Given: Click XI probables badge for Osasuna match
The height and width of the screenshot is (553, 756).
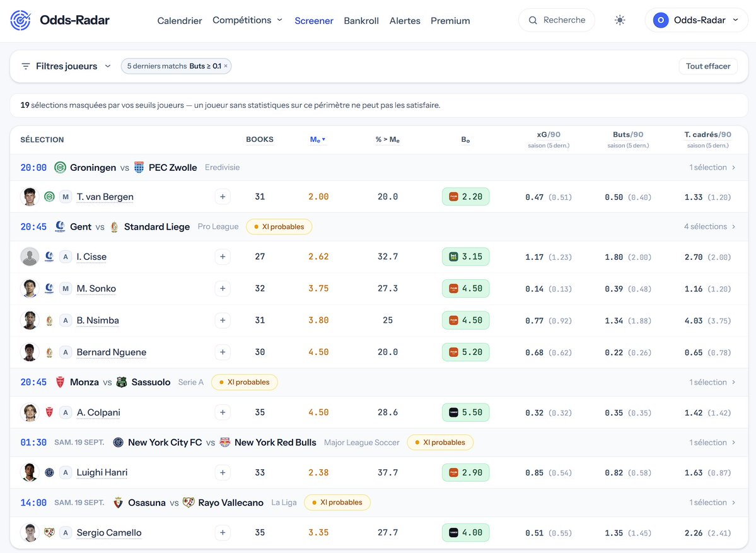Looking at the screenshot, I should (337, 503).
